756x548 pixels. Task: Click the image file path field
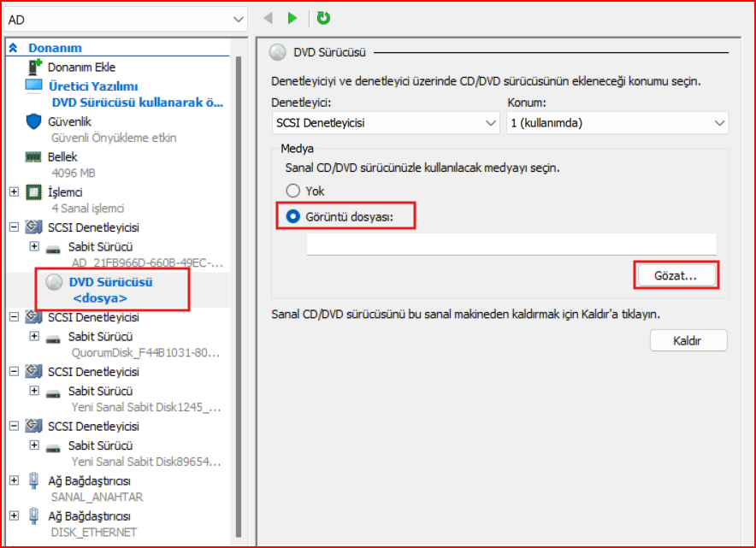[511, 245]
